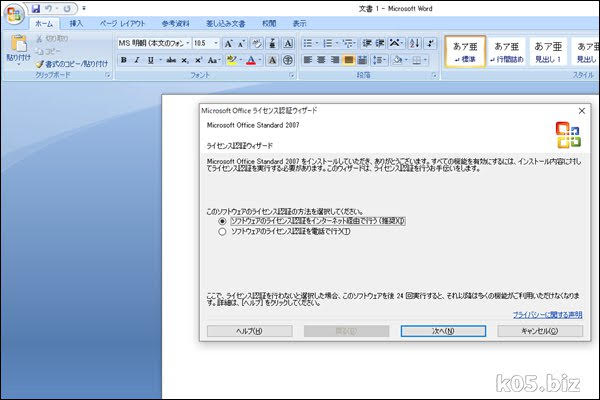Decrease the paragraph indent
600x400 pixels.
[x=367, y=43]
